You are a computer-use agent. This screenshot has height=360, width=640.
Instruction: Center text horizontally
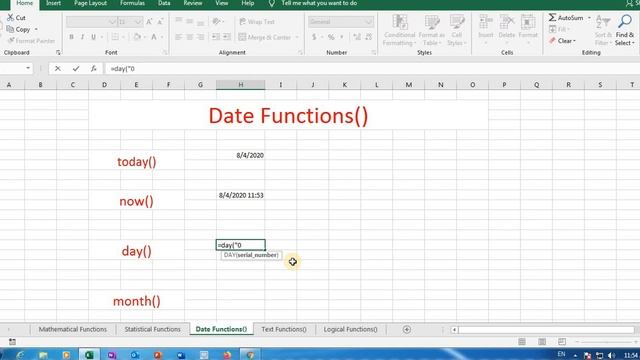pyautogui.click(x=190, y=37)
